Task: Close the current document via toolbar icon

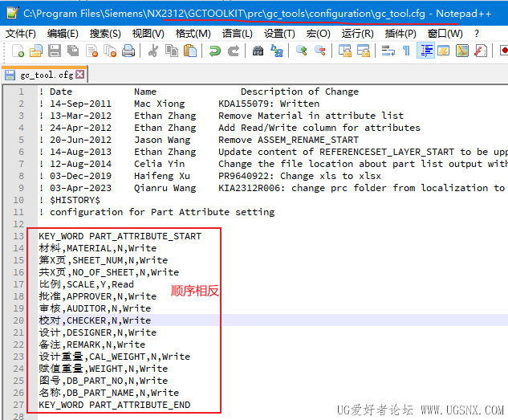Action: pos(91,51)
